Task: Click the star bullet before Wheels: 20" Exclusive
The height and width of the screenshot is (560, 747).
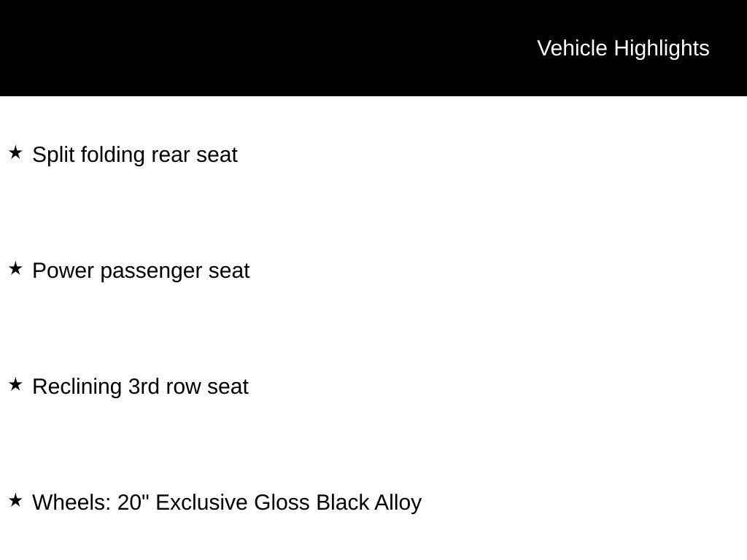Action: tap(15, 501)
